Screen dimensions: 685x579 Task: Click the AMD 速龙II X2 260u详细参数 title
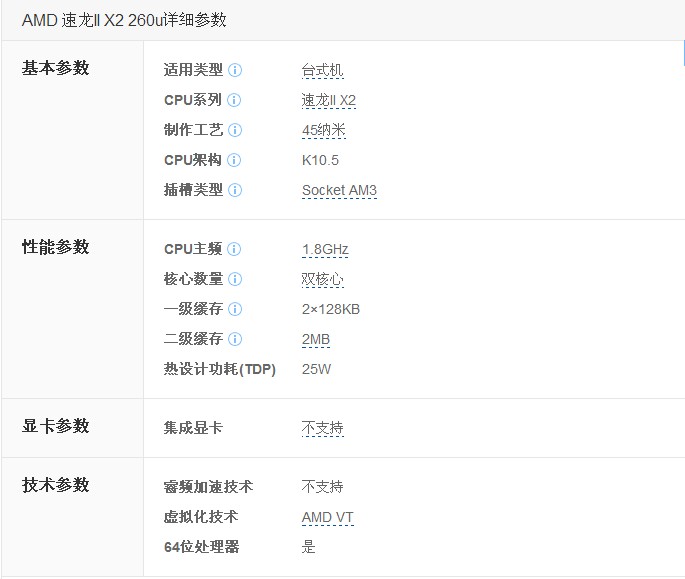(x=124, y=20)
